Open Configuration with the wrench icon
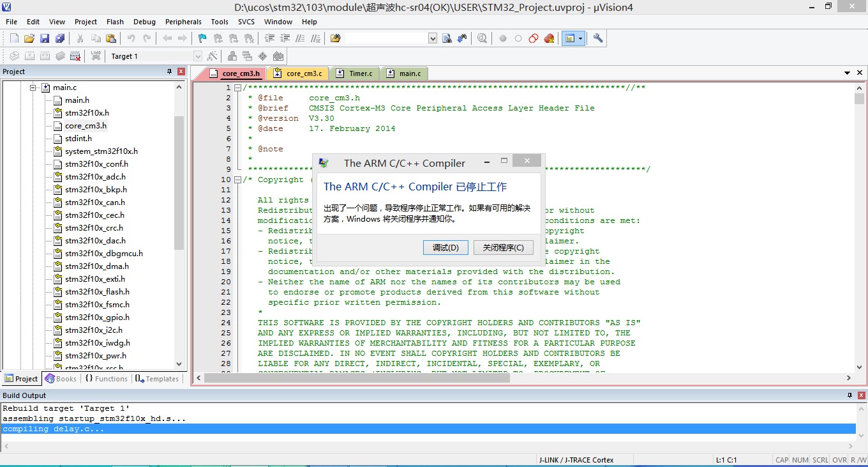This screenshot has width=868, height=467. click(x=598, y=38)
